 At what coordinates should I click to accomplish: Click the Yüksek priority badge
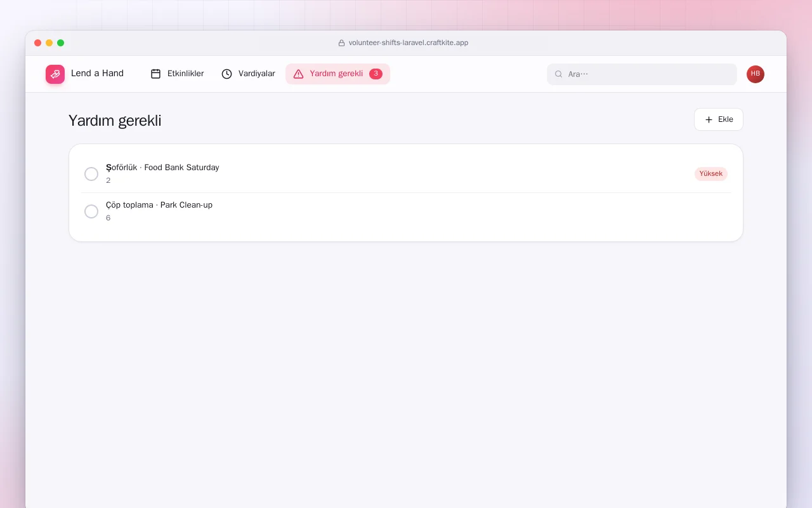click(x=711, y=174)
